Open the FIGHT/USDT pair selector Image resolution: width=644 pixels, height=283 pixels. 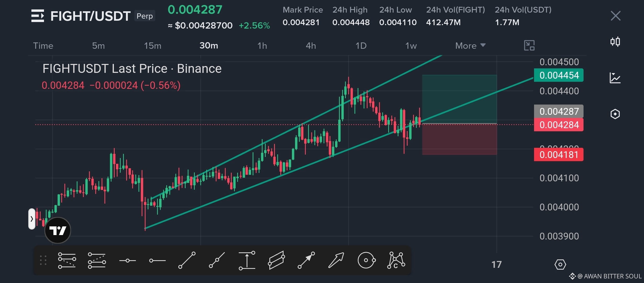[x=90, y=16]
